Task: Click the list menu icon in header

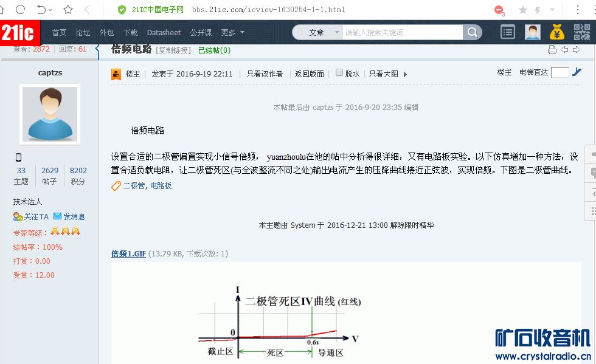Action: point(508,32)
